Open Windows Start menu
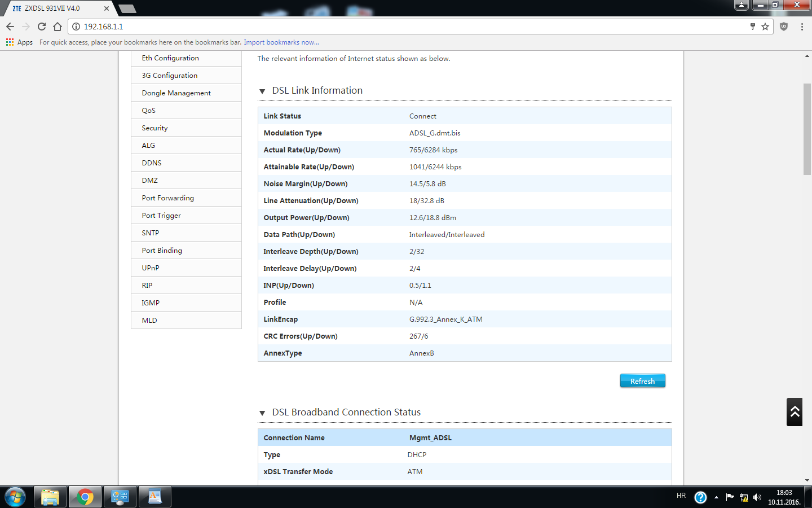The width and height of the screenshot is (812, 508). coord(15,497)
